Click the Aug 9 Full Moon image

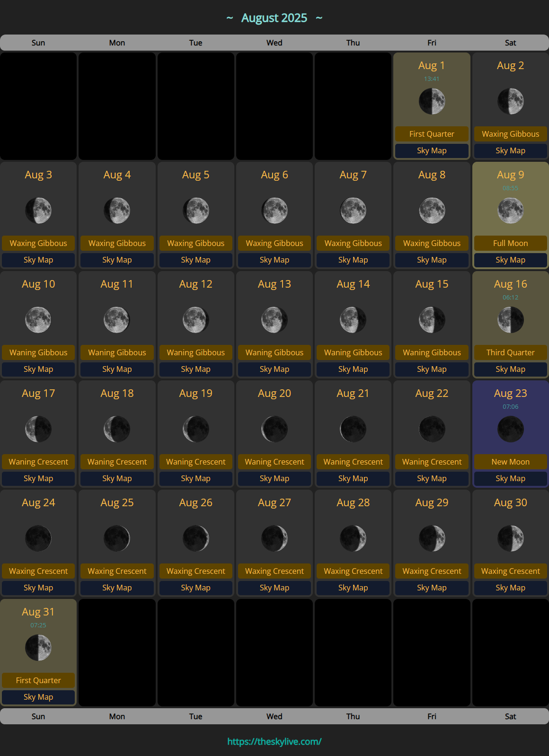click(510, 211)
